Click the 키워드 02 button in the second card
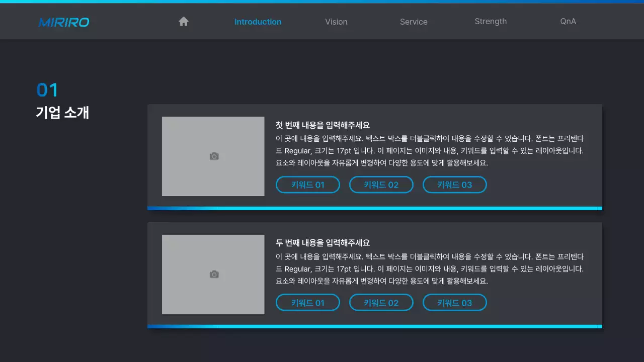644x362 pixels. (x=381, y=302)
